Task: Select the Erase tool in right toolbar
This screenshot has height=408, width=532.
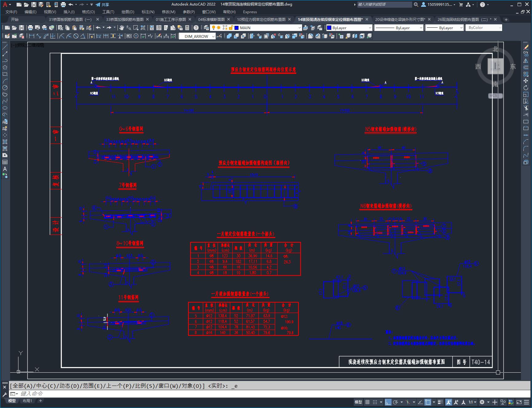Action: tap(526, 47)
